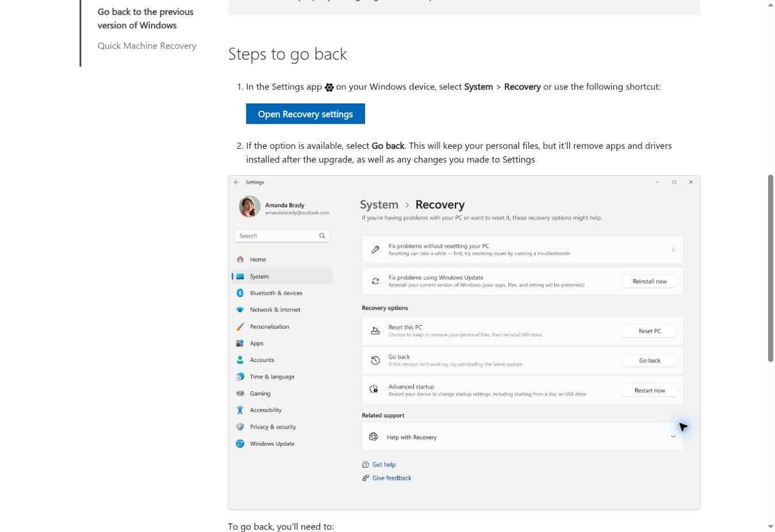Select Privacy & security menu label
This screenshot has width=775, height=532.
pos(273,427)
